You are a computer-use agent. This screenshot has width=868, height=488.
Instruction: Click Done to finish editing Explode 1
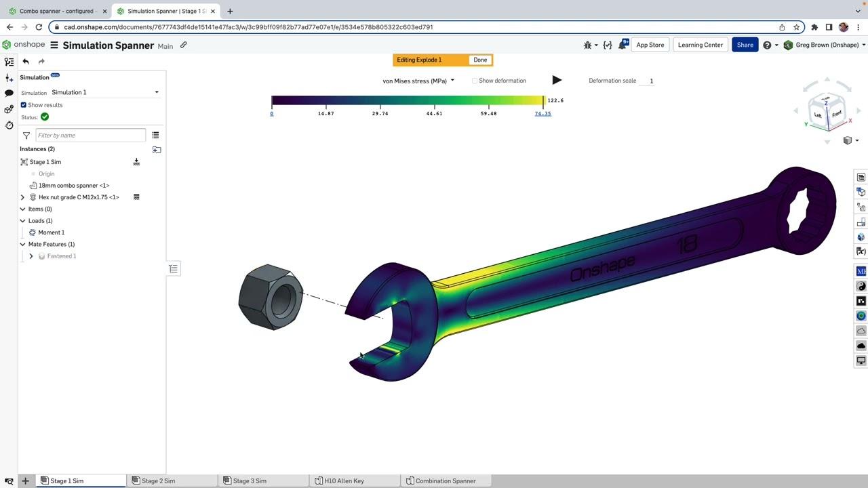coord(480,60)
